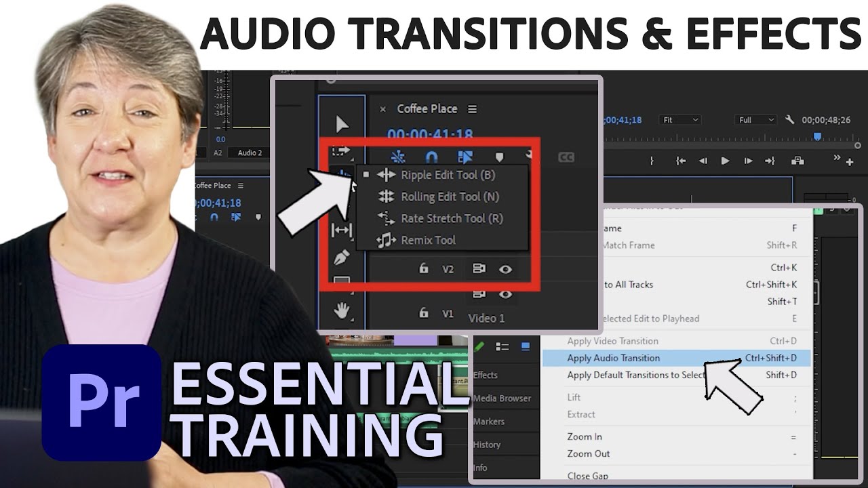Toggle V1 sync lock icon

(x=479, y=293)
